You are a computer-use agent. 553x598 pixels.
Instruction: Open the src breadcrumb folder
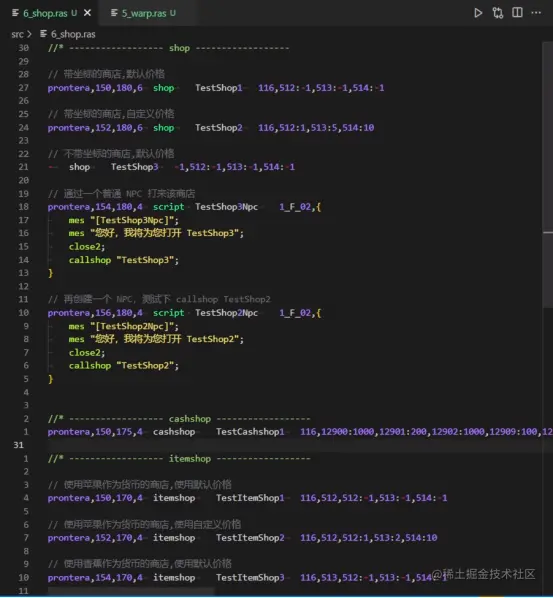(x=17, y=34)
